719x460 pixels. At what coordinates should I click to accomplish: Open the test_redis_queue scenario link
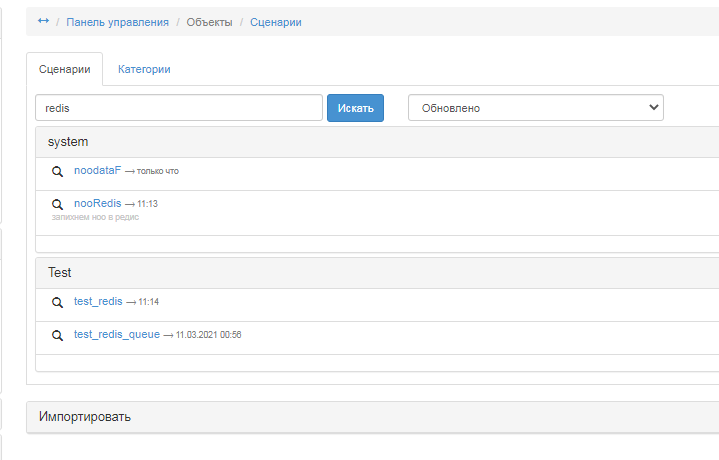point(117,334)
